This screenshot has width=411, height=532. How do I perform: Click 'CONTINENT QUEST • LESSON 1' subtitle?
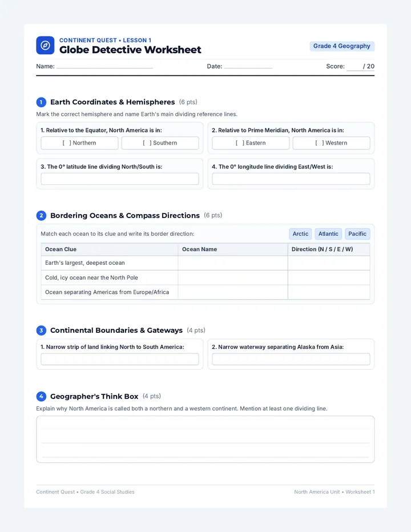point(105,40)
